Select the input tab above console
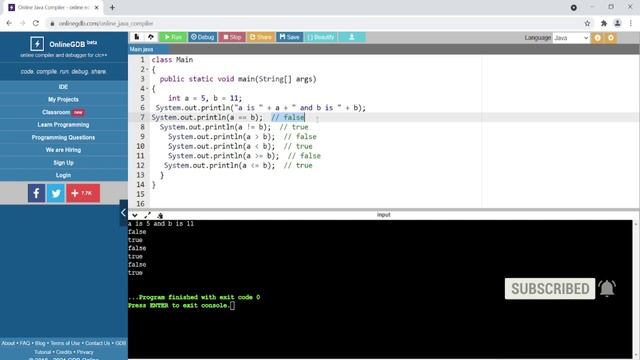Screen dimensions: 640x360 (383, 215)
